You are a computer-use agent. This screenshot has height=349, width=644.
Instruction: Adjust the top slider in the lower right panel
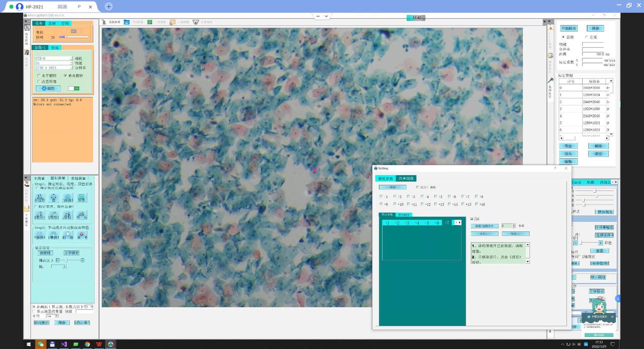coord(594,191)
